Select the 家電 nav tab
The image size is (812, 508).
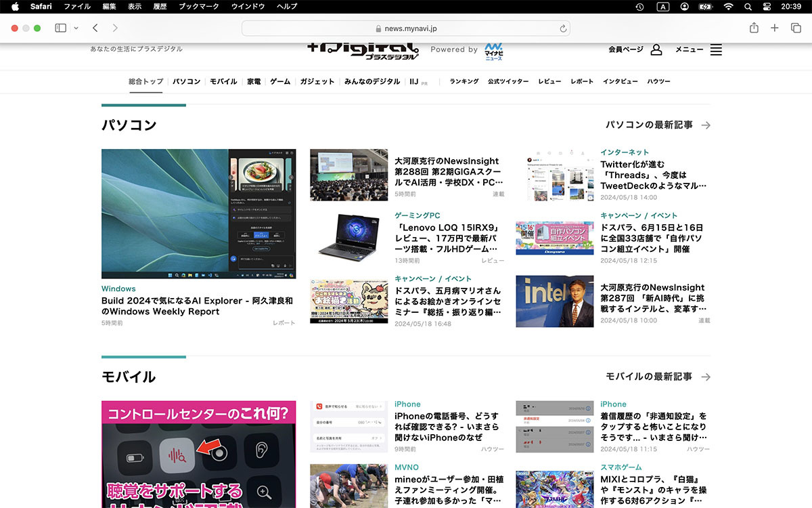tap(254, 81)
